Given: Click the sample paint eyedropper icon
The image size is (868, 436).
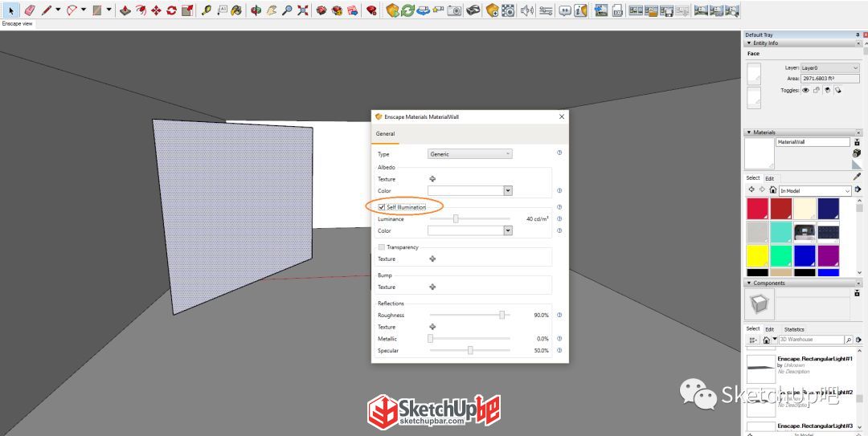Looking at the screenshot, I should 858,177.
